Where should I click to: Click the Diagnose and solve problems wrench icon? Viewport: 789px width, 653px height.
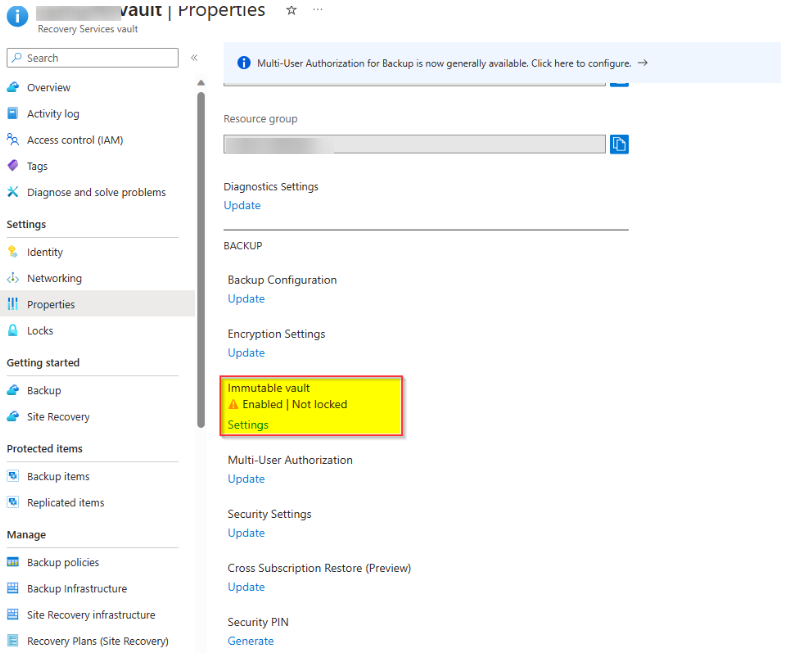coord(13,192)
